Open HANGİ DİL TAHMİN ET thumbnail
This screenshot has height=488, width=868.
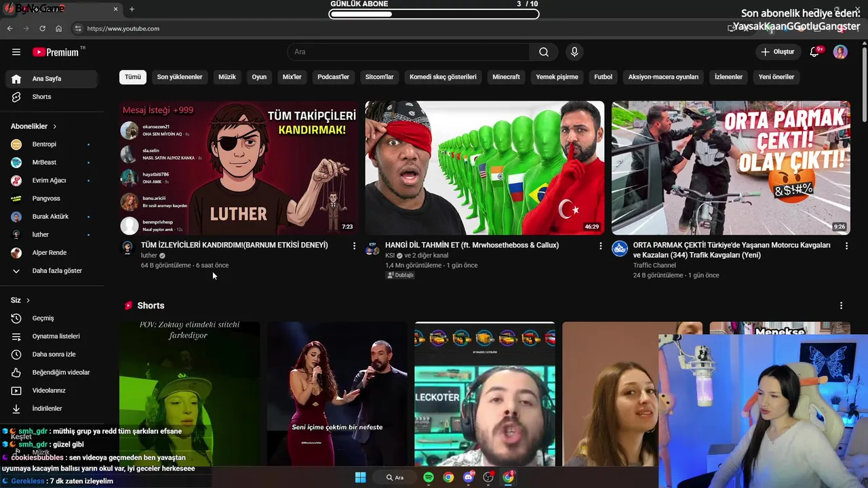point(485,167)
